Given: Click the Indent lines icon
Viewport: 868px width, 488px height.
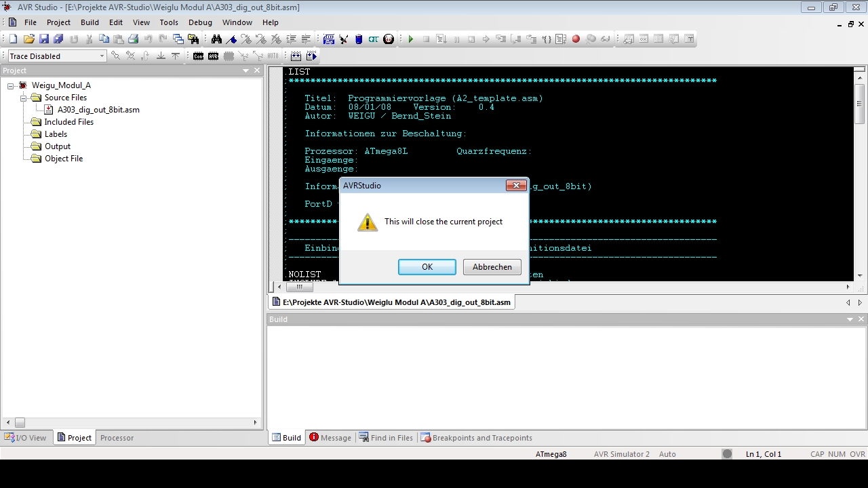Looking at the screenshot, I should coord(291,39).
